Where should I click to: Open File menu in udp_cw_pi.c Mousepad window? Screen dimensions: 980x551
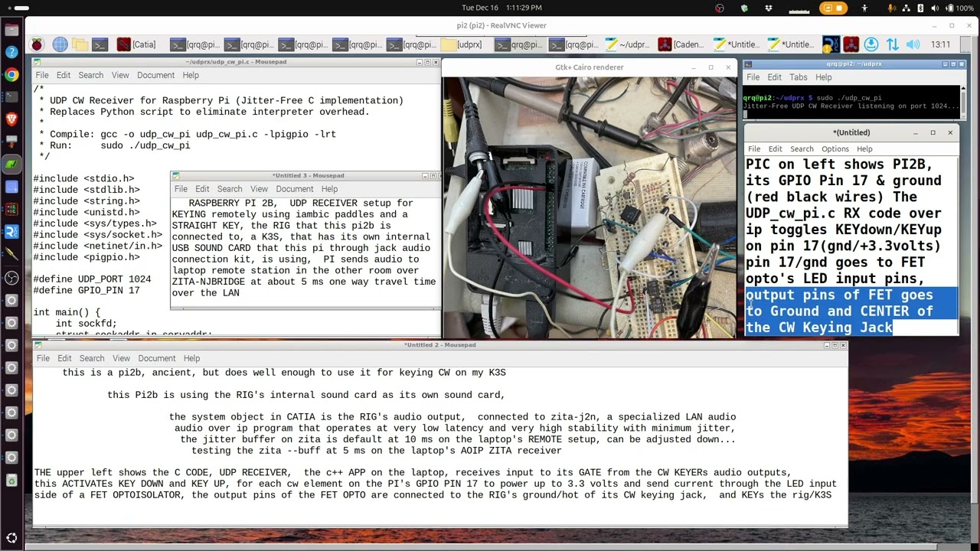[42, 75]
